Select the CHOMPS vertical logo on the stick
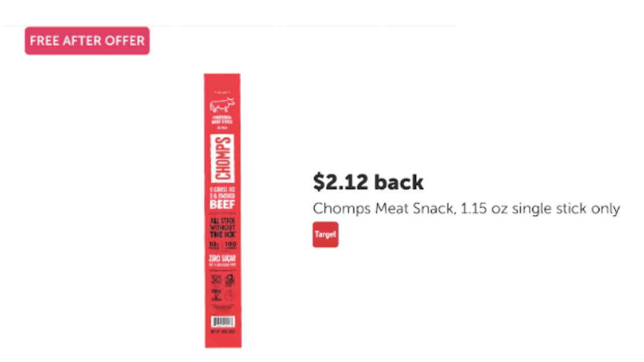644x362 pixels. tap(222, 156)
